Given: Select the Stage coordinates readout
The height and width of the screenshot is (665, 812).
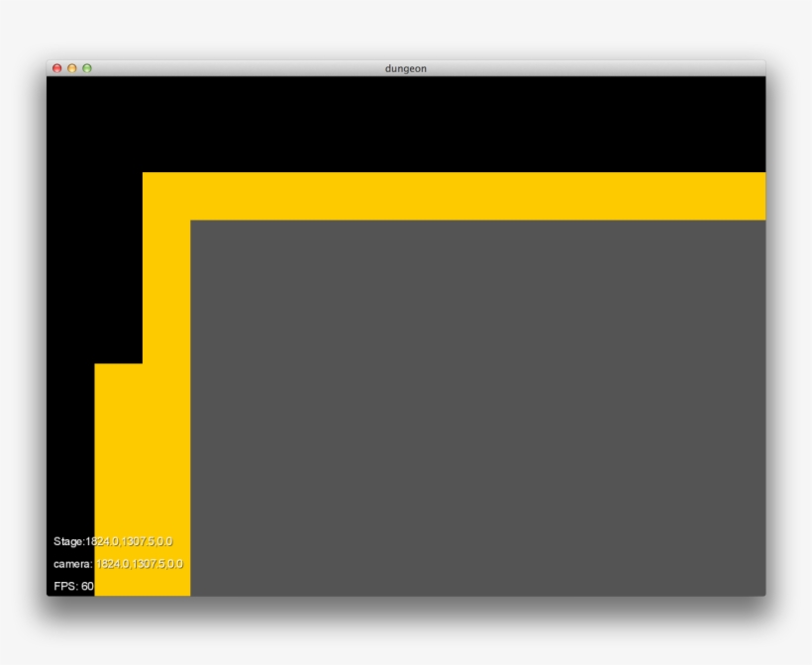Looking at the screenshot, I should (113, 541).
